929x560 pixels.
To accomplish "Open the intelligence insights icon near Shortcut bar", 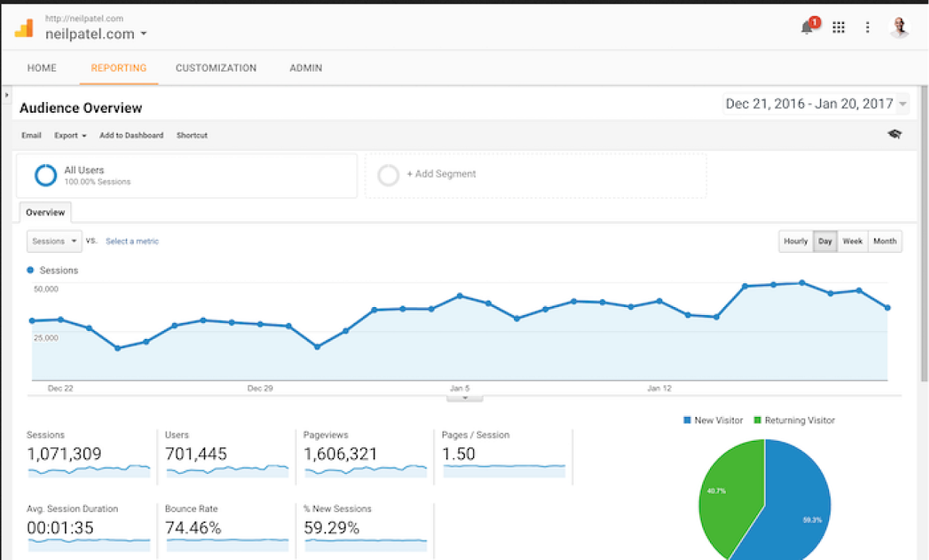I will [894, 133].
